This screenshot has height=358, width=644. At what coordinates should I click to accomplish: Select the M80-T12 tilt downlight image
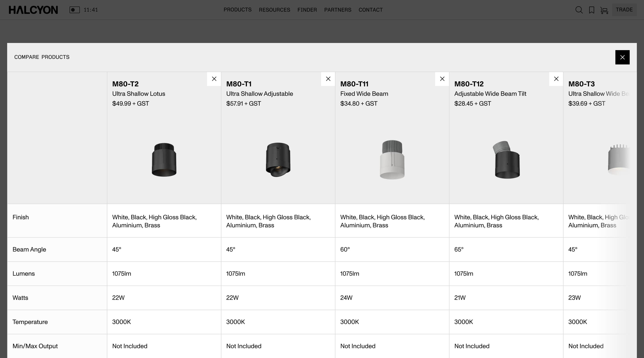(x=507, y=160)
